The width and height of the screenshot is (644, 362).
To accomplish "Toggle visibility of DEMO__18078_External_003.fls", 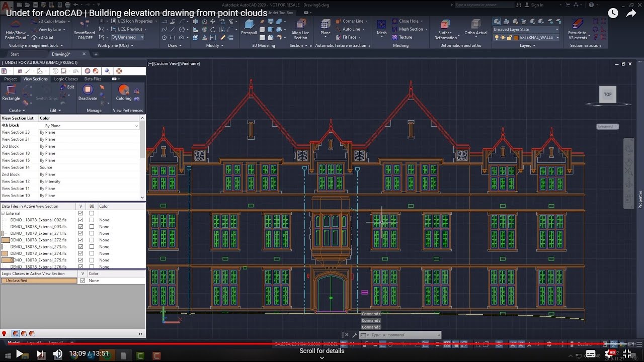I will point(80,227).
